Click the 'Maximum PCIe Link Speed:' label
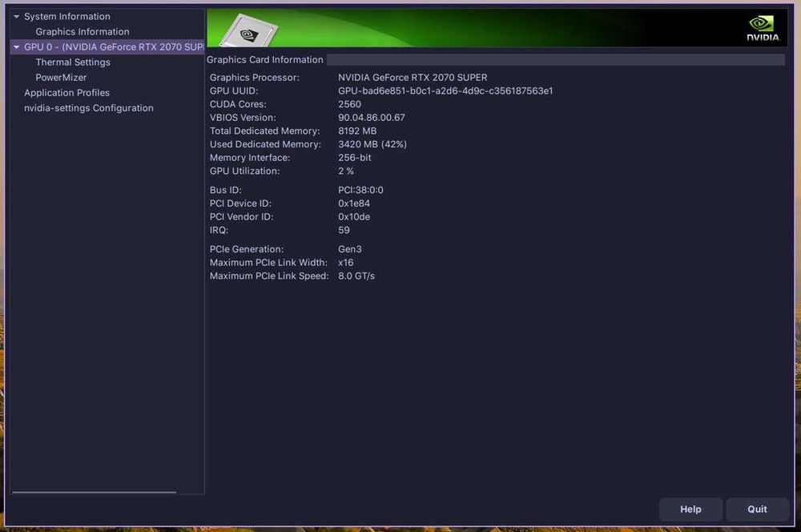This screenshot has height=532, width=801. (268, 276)
